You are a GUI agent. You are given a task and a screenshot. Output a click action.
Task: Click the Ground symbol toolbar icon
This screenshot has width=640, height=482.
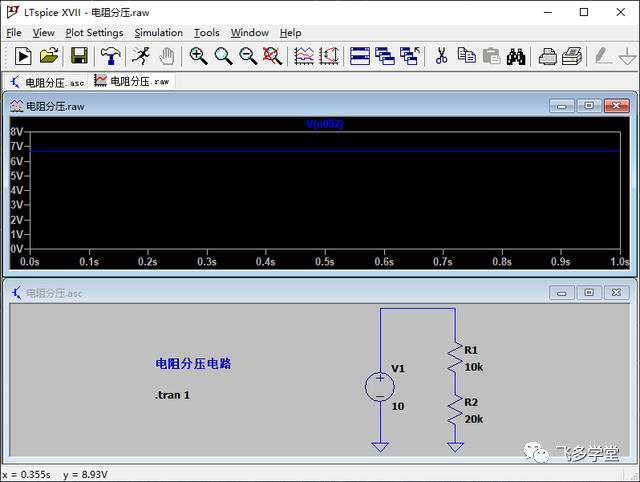point(628,56)
